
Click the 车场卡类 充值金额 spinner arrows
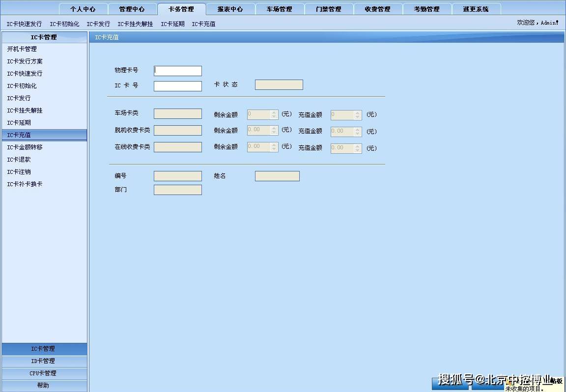tap(357, 114)
